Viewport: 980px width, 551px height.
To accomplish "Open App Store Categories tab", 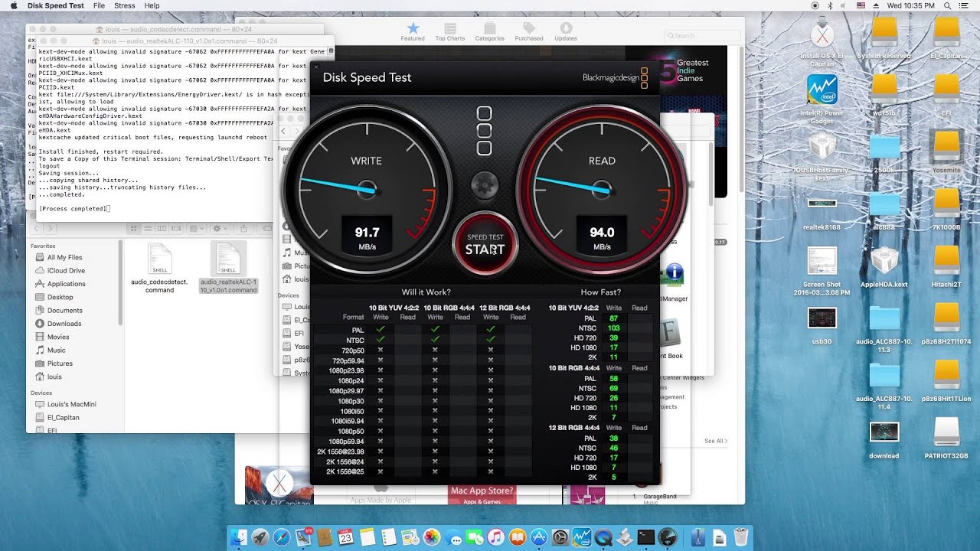I will pos(489,31).
